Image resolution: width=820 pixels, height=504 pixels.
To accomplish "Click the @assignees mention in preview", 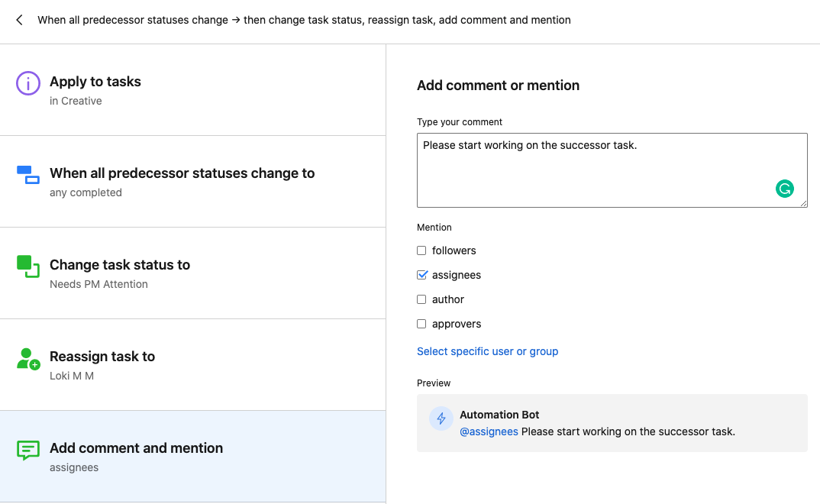I will (x=489, y=431).
